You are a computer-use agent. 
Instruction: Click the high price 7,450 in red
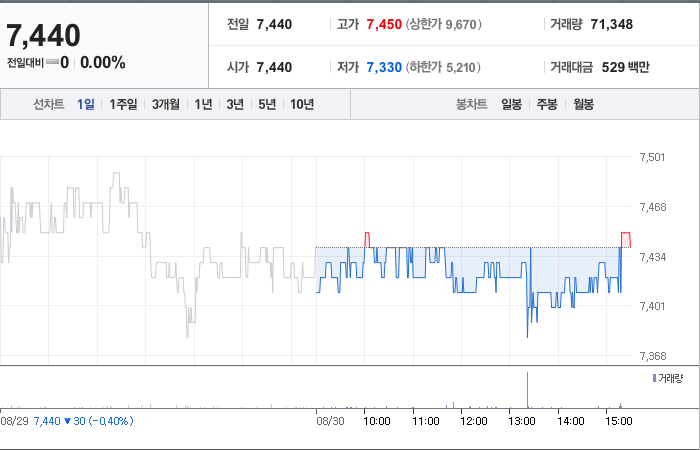click(x=384, y=24)
